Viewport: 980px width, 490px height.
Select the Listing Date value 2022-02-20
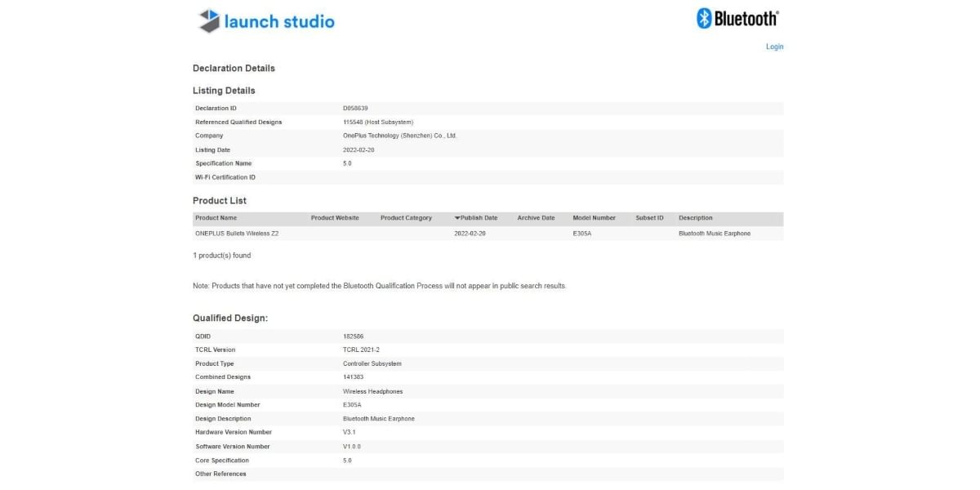pyautogui.click(x=359, y=149)
